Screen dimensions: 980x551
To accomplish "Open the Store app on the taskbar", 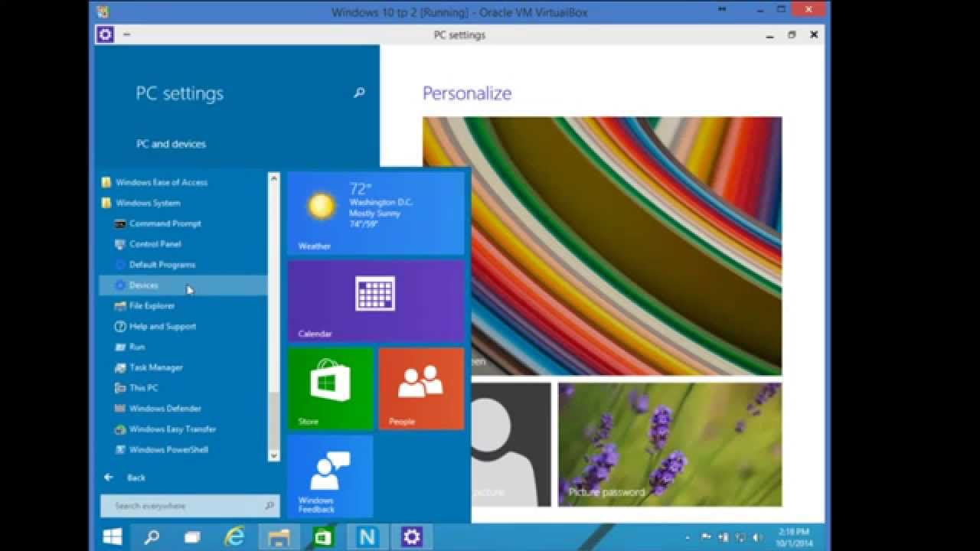I will coord(323,537).
